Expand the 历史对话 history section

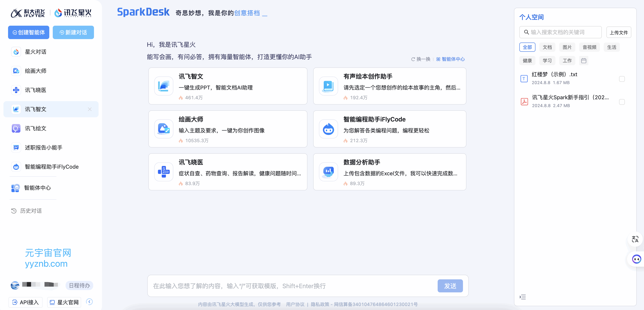click(31, 211)
